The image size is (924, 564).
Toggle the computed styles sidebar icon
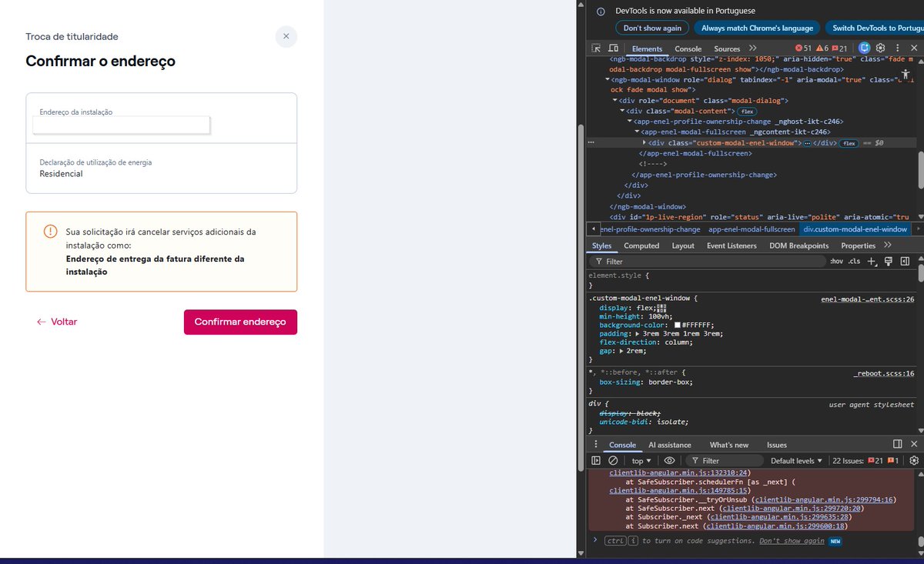(x=905, y=262)
